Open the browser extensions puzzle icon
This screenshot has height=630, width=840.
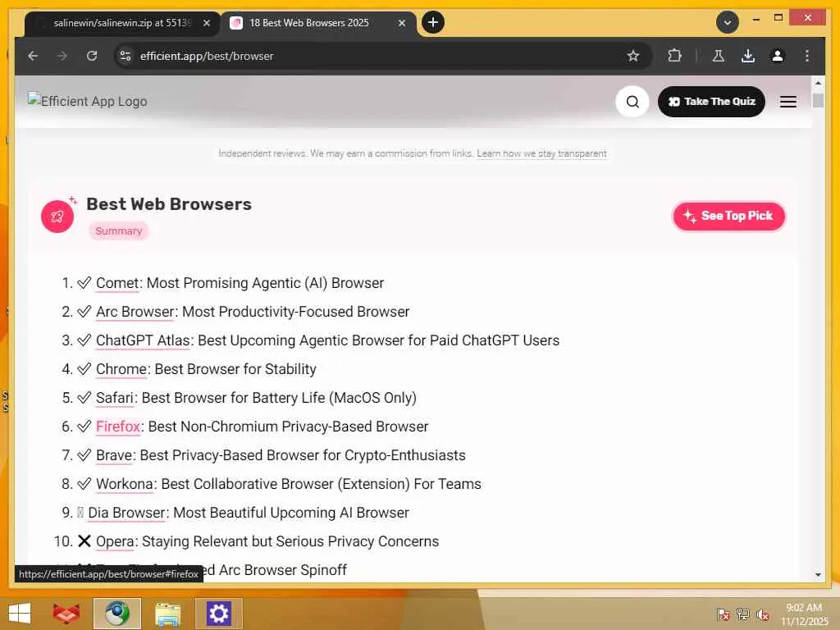coord(674,56)
